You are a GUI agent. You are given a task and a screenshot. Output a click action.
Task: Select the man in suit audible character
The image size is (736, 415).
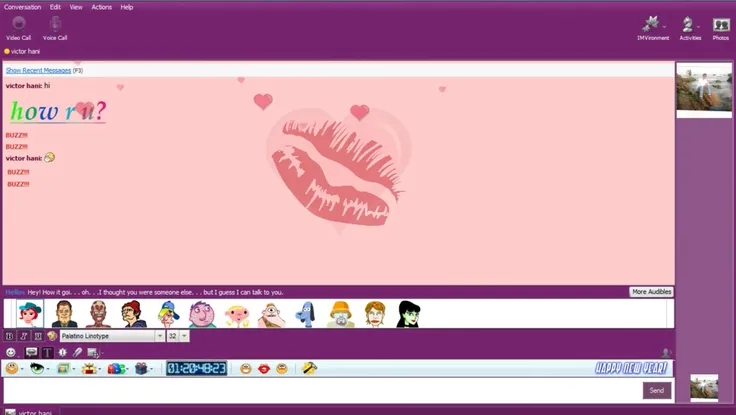click(x=64, y=314)
